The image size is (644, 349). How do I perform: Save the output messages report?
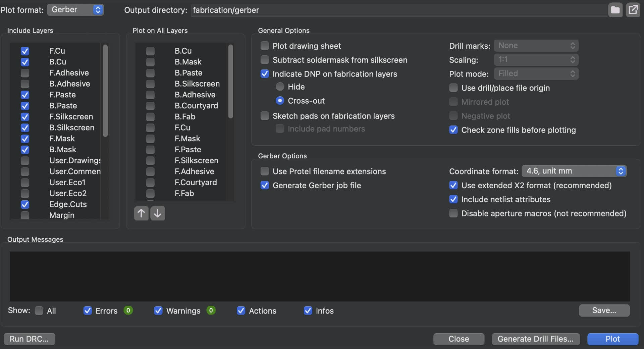click(604, 310)
